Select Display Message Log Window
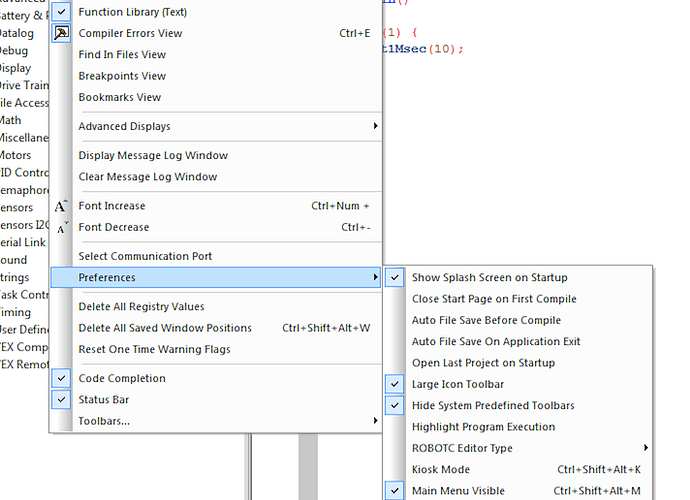The width and height of the screenshot is (690, 500). (216, 155)
